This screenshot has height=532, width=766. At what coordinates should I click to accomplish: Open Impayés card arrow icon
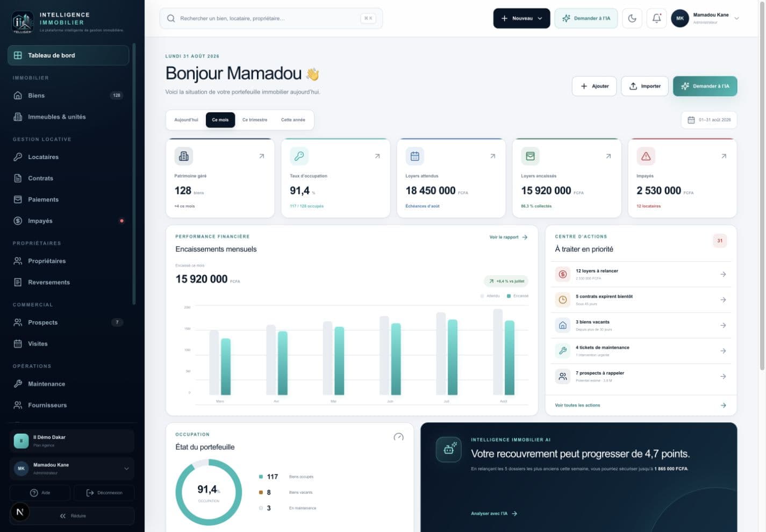point(724,156)
